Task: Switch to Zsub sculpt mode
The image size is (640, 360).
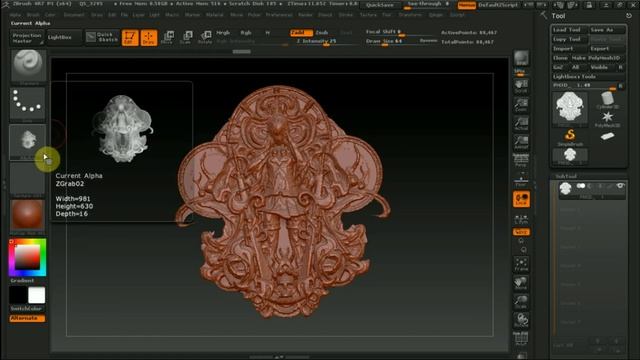Action: [x=322, y=33]
